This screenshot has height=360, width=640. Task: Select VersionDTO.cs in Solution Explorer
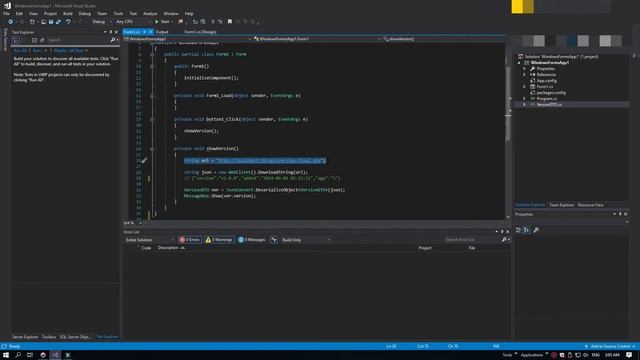tap(549, 104)
